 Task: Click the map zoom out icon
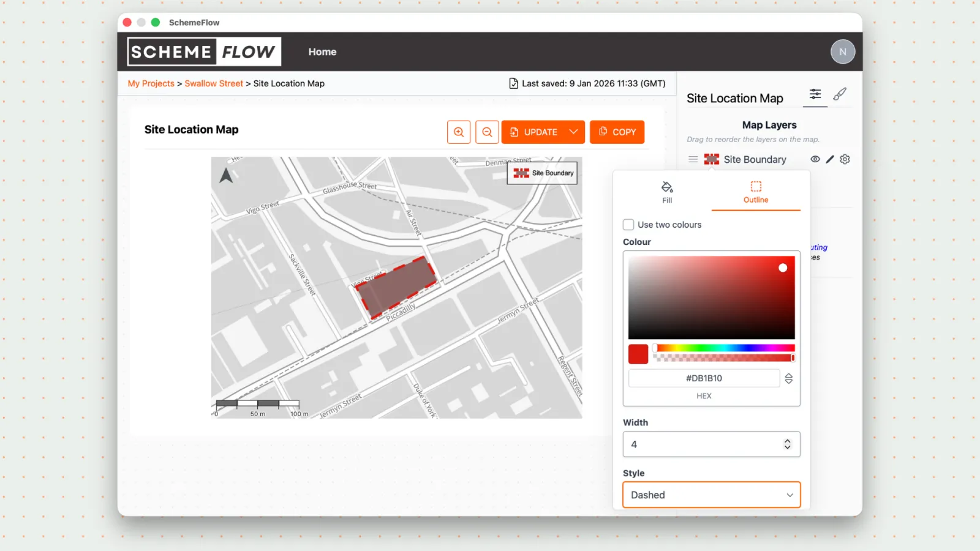coord(487,132)
